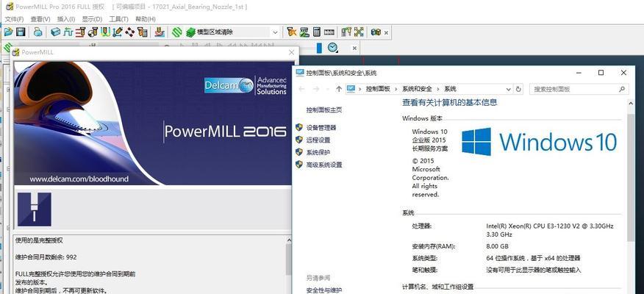Click the tool-and-block icon before Toolpath Strategies
Image resolution: width=644 pixels, height=294 pixels.
(143, 32)
